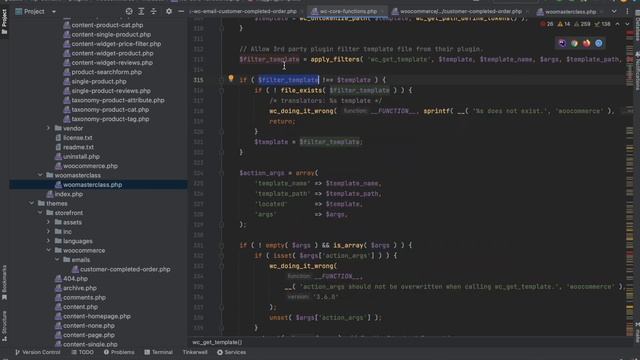Viewport: 640px width, 360px height.
Task: Select archive.php file
Action: [x=80, y=288]
